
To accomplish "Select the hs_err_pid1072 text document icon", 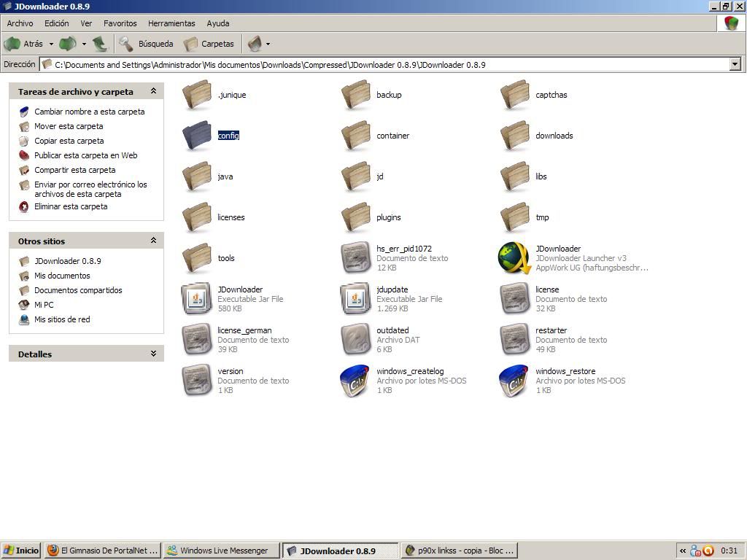I will 356,257.
